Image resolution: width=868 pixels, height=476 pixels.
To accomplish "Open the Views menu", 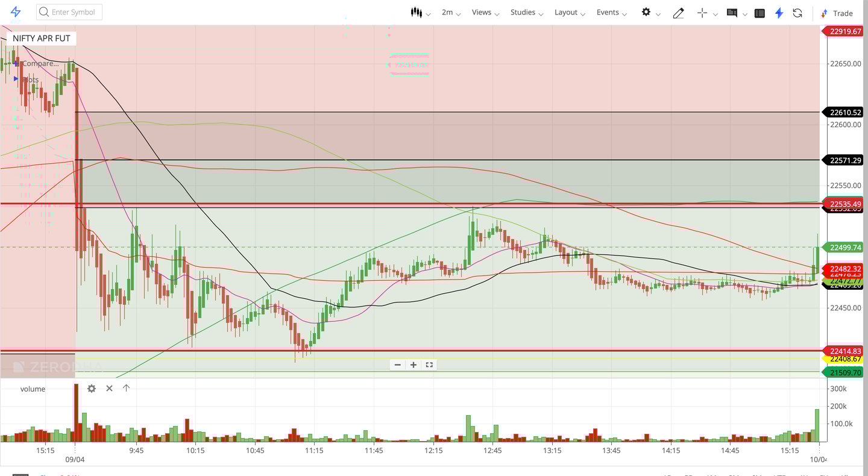I will pos(485,13).
